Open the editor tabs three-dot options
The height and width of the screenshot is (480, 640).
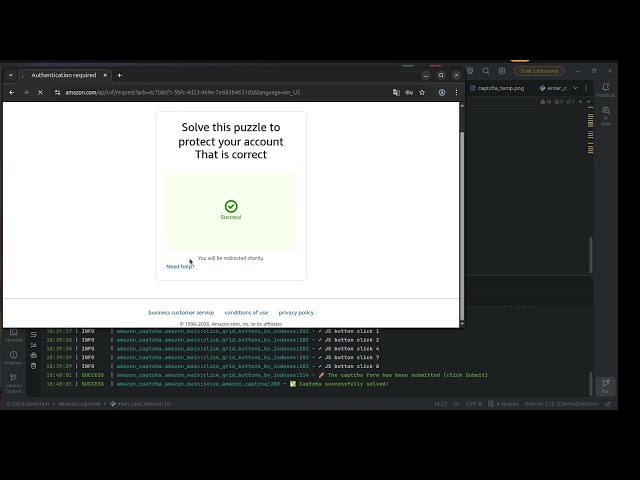coord(586,88)
